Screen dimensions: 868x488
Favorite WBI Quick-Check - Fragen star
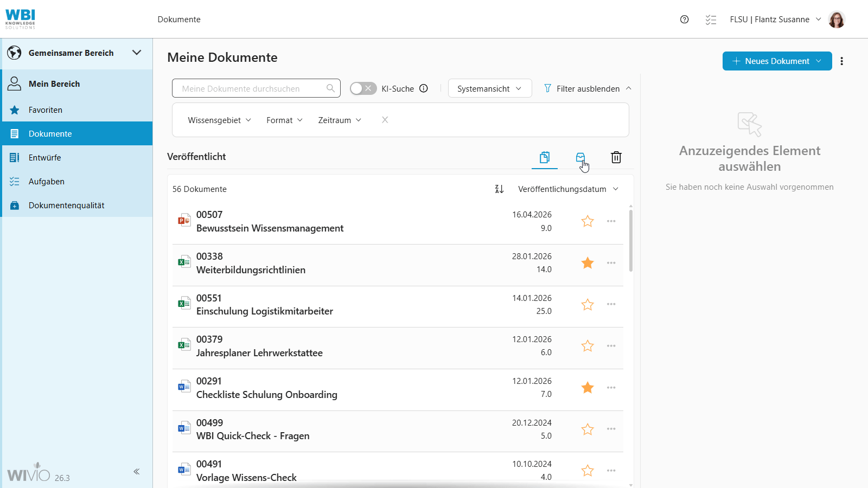point(588,429)
